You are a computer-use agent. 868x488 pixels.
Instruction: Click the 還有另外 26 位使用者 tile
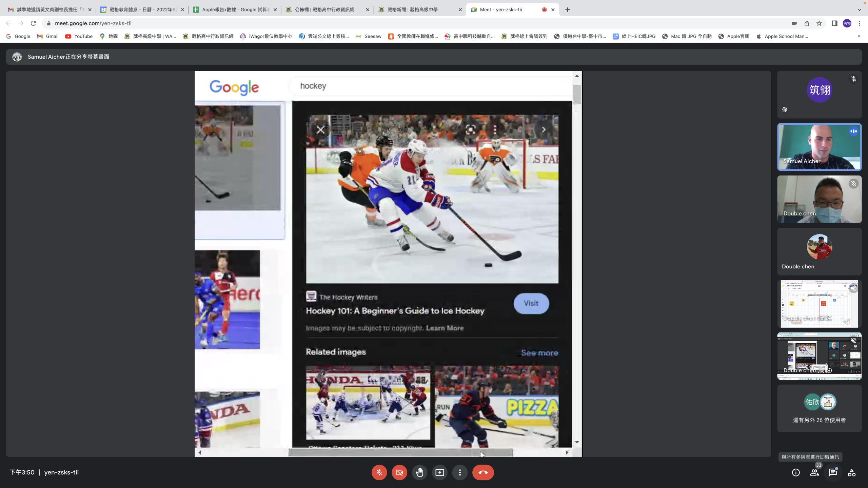click(x=819, y=408)
